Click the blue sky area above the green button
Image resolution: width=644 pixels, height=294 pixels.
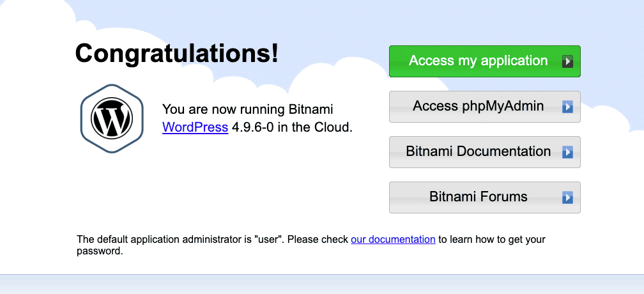[x=485, y=22]
